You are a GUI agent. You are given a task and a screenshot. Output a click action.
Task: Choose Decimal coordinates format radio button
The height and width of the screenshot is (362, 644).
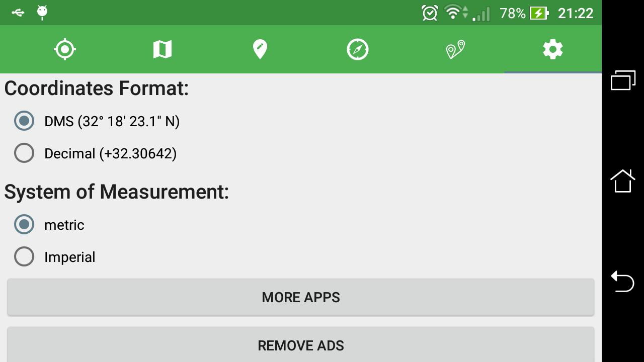coord(24,153)
